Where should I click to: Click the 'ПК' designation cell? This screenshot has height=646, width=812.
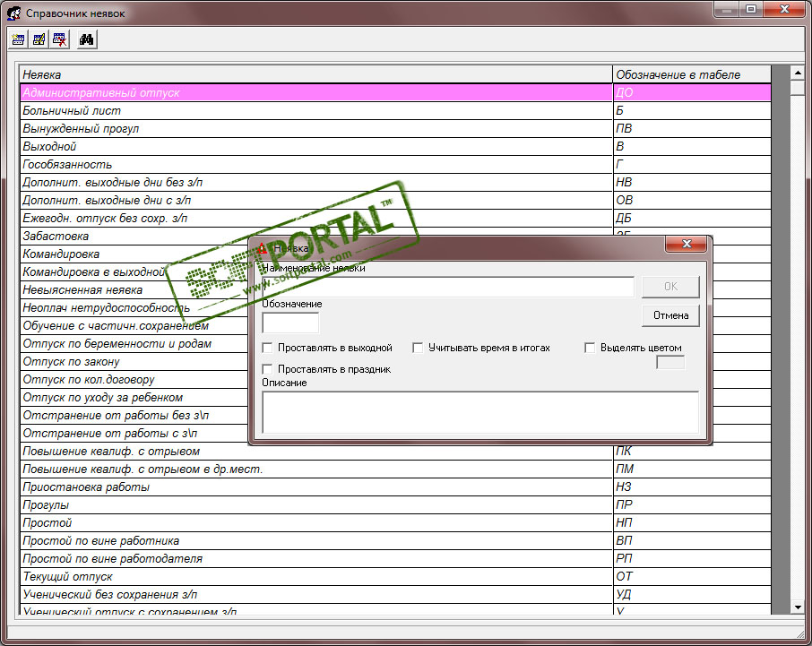[x=692, y=452]
